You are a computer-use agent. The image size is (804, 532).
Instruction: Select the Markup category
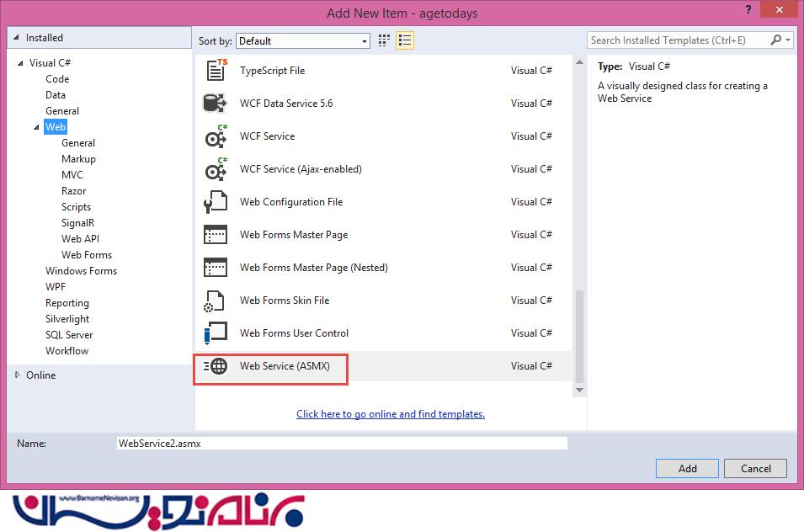pyautogui.click(x=78, y=159)
